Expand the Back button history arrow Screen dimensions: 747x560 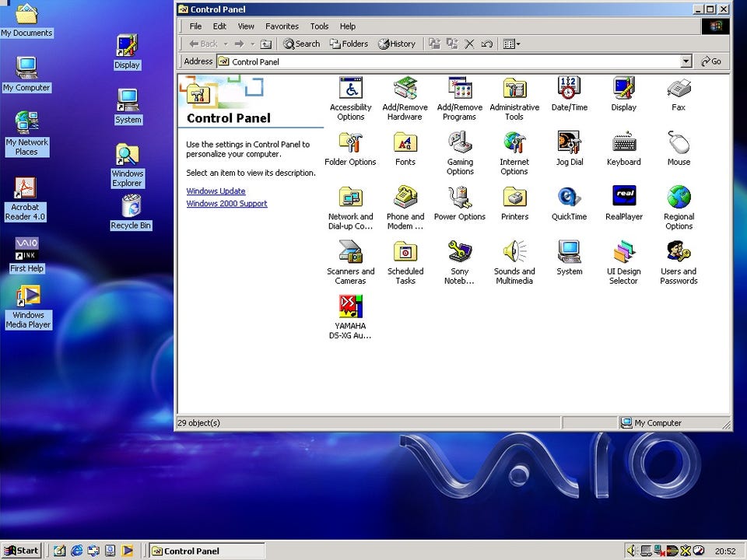(226, 44)
